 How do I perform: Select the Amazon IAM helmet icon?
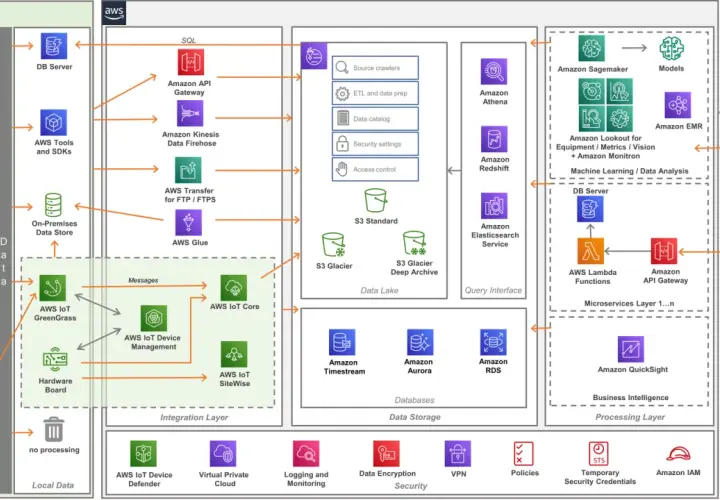point(678,455)
